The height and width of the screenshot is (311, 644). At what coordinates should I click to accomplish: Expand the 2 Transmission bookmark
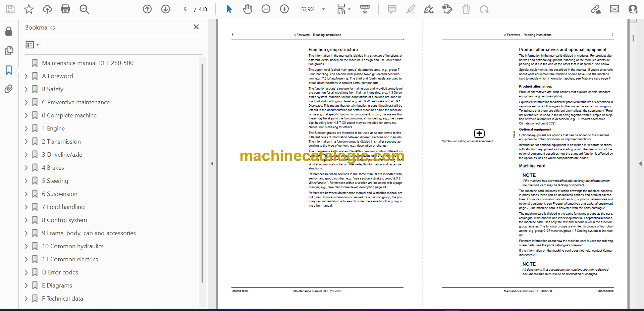tap(26, 142)
